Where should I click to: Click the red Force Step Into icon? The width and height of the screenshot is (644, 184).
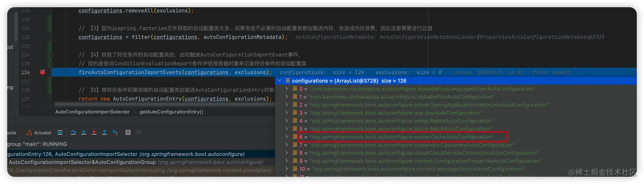point(94,133)
